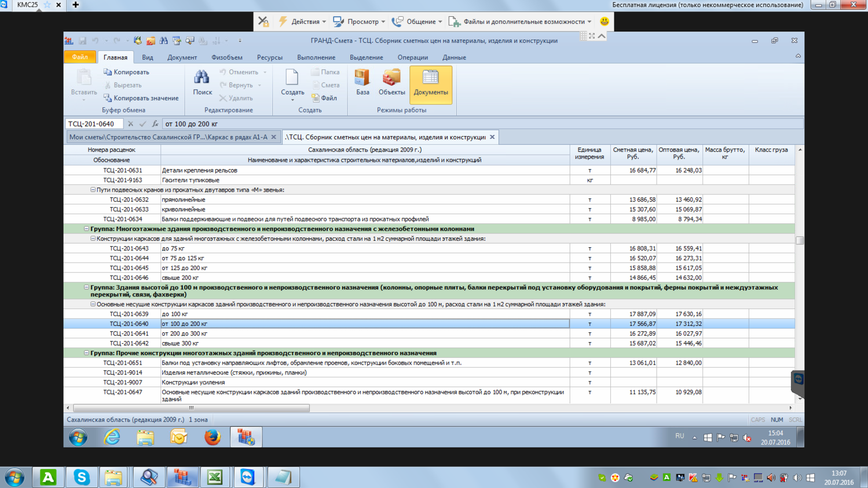Collapse Пути подвесных кранов subsection
This screenshot has height=488, width=868.
[x=93, y=190]
